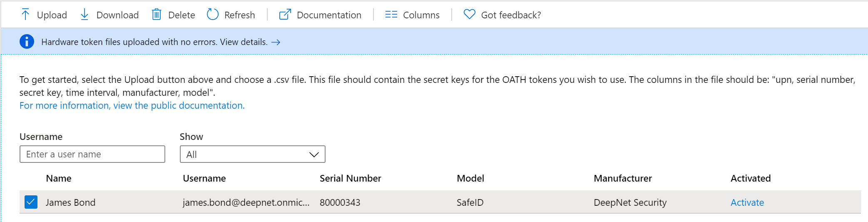This screenshot has width=868, height=222.
Task: Click the Download arrow icon
Action: 85,15
